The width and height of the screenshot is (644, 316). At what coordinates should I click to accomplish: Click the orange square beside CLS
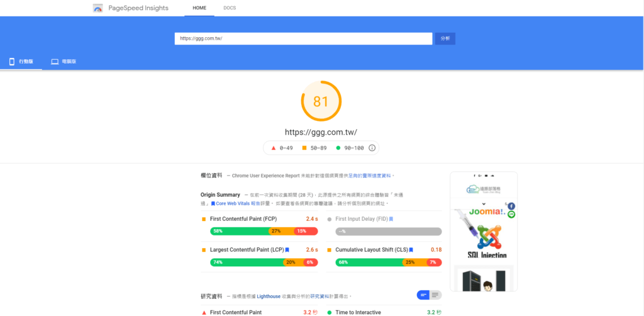pos(330,249)
